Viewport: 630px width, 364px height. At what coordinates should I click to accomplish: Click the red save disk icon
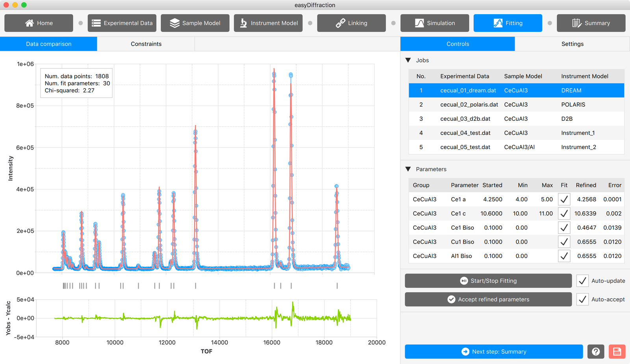tap(617, 351)
